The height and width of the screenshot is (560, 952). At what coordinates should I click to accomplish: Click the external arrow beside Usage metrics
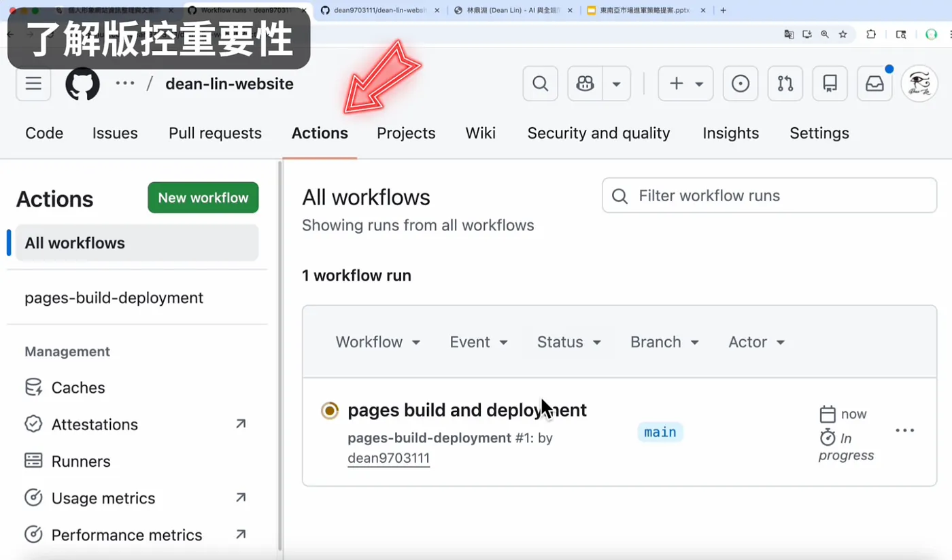click(x=241, y=497)
